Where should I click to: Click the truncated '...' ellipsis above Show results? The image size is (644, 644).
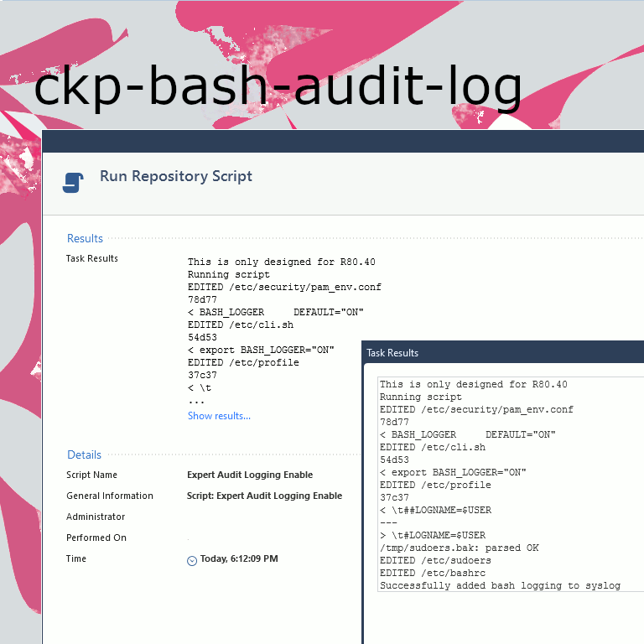(196, 401)
